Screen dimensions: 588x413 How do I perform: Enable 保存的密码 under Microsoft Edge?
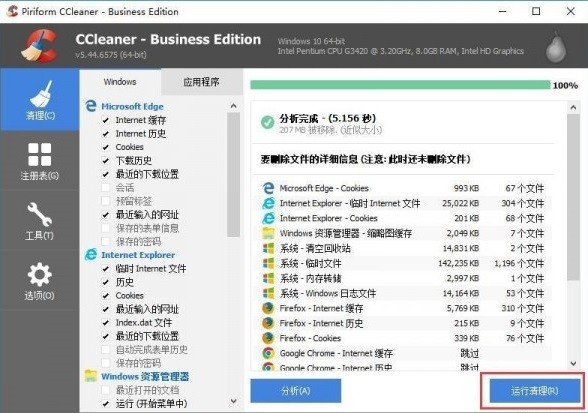106,242
